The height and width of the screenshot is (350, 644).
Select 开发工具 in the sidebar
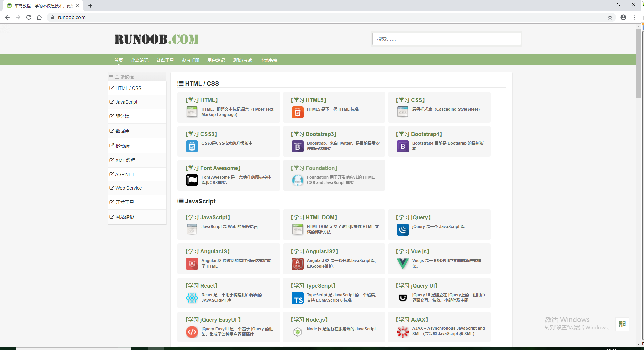[x=137, y=202]
